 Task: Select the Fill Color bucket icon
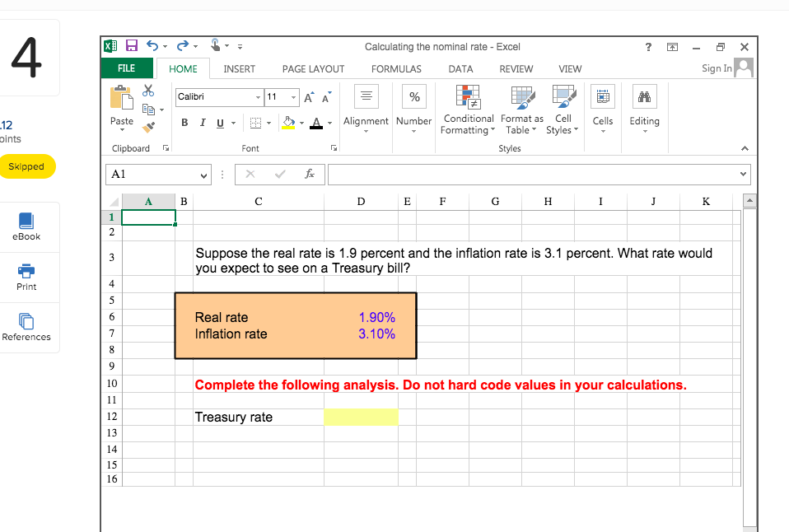pyautogui.click(x=287, y=122)
